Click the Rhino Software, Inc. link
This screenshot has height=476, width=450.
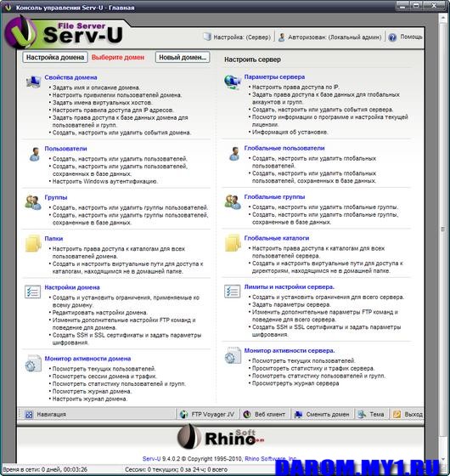pos(271,459)
